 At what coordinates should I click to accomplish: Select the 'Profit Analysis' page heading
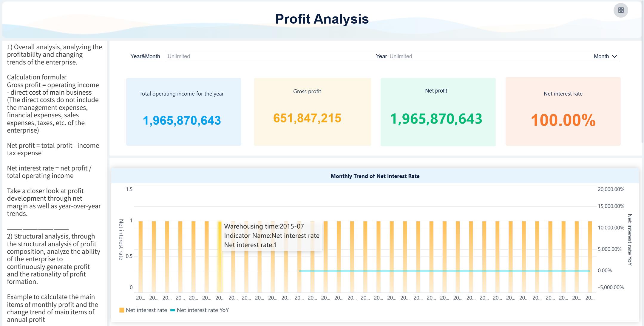coord(322,20)
